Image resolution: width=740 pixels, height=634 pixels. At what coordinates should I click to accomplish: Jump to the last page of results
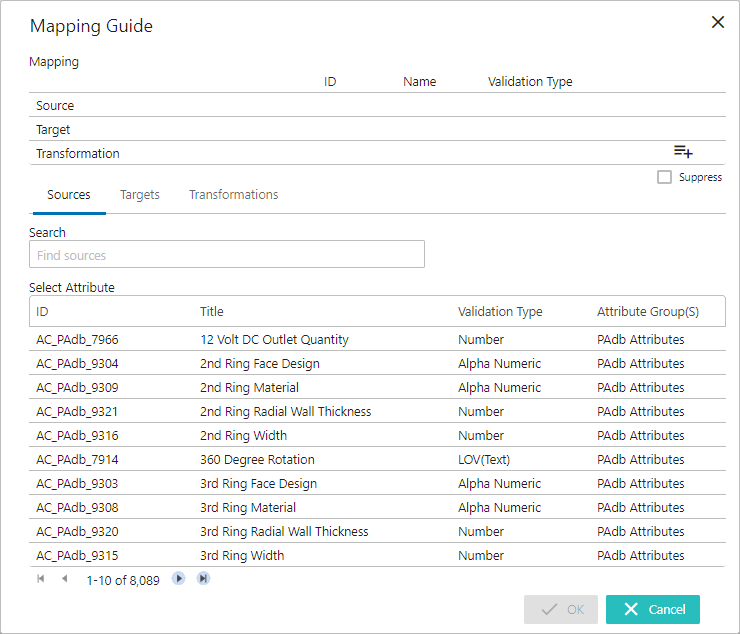[x=203, y=579]
